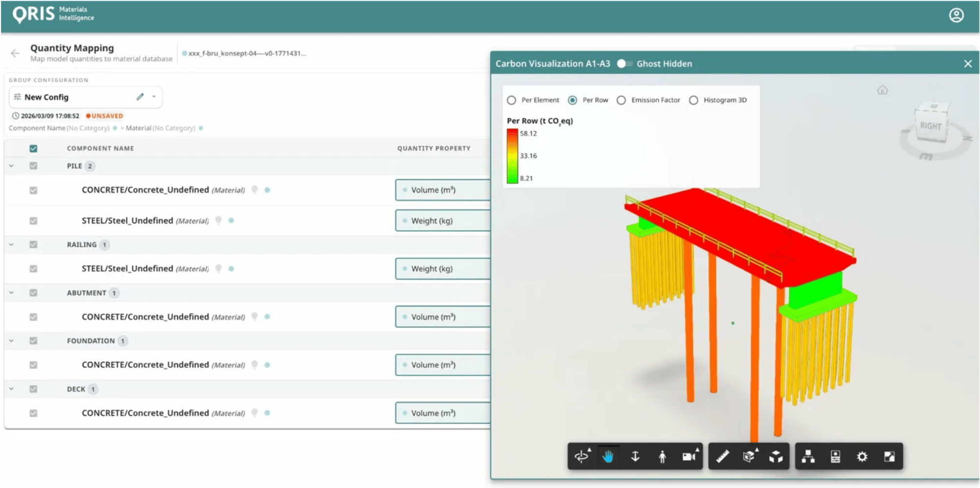Click the xxx_f-bru_konsept model file tab

[x=244, y=53]
